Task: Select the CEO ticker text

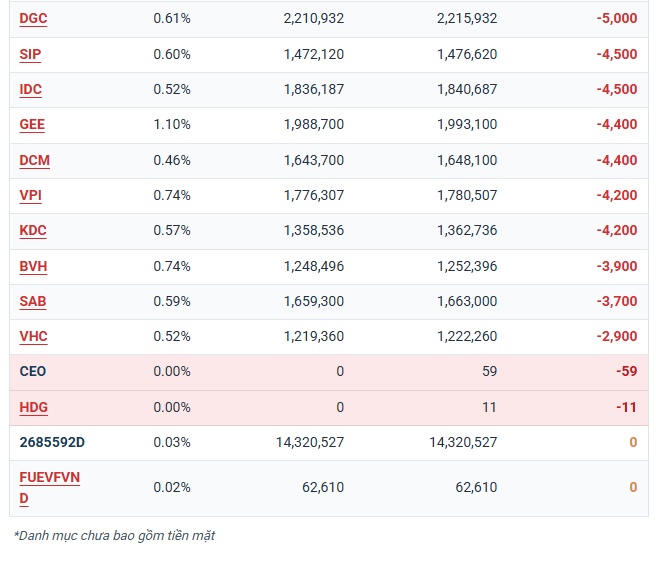Action: tap(33, 372)
